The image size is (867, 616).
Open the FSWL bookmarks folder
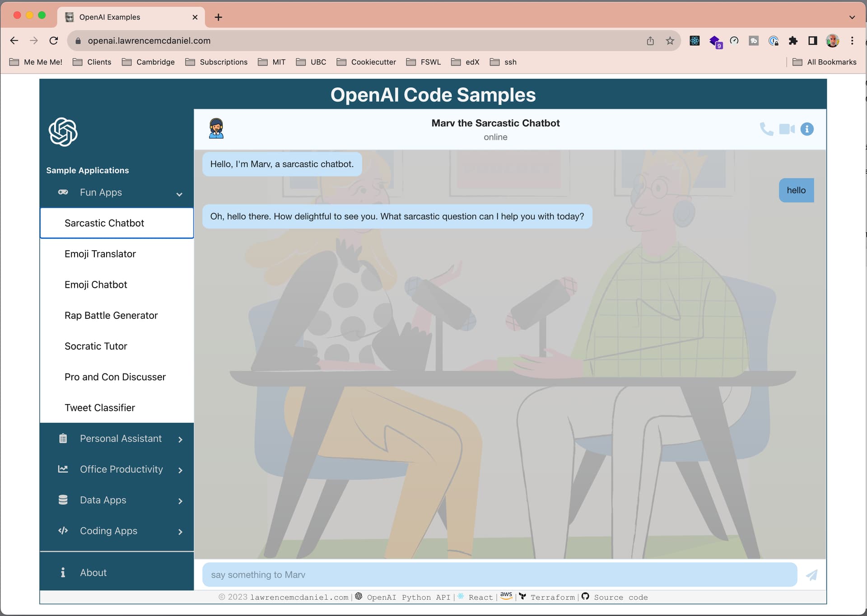coord(424,62)
